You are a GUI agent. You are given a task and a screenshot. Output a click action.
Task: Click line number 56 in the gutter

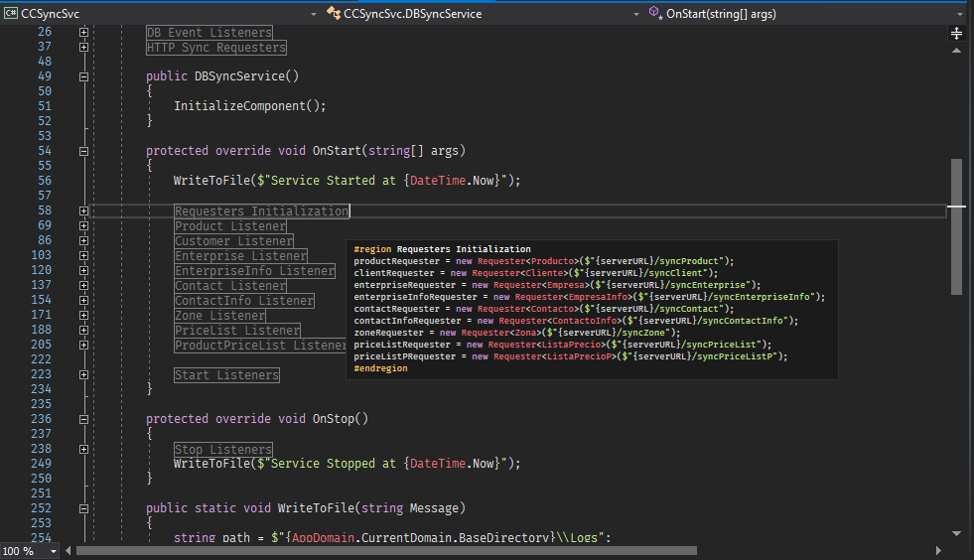pyautogui.click(x=44, y=181)
